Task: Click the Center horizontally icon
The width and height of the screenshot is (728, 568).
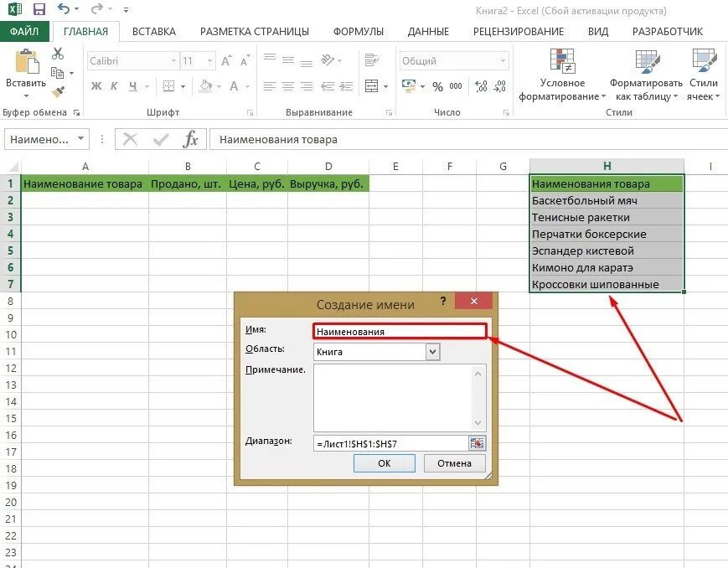Action: 288,86
